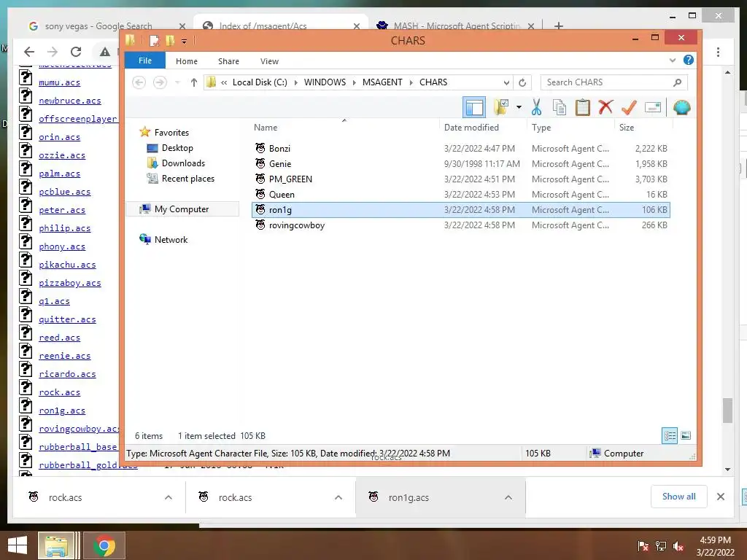Expand the ribbon with the chevron
The height and width of the screenshot is (560, 747).
pyautogui.click(x=672, y=61)
